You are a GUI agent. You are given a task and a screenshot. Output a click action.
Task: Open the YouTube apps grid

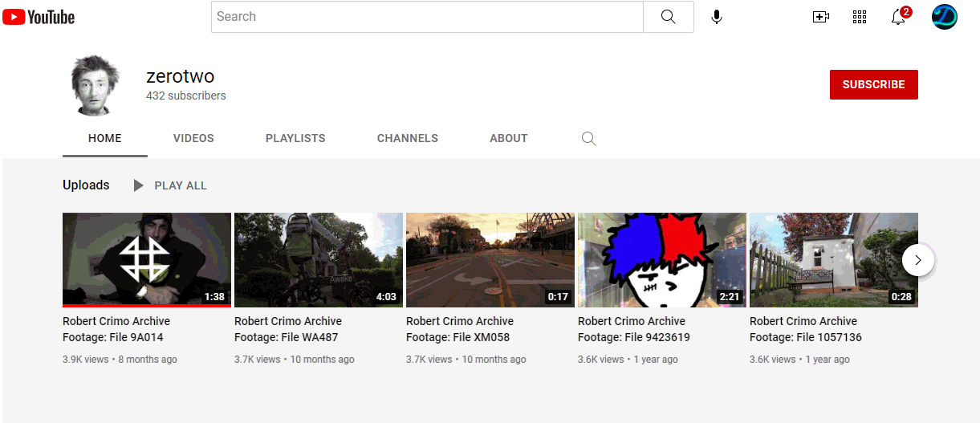click(x=860, y=17)
